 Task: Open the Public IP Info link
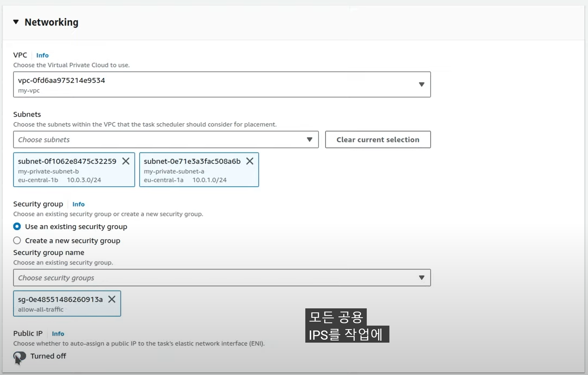pyautogui.click(x=58, y=334)
